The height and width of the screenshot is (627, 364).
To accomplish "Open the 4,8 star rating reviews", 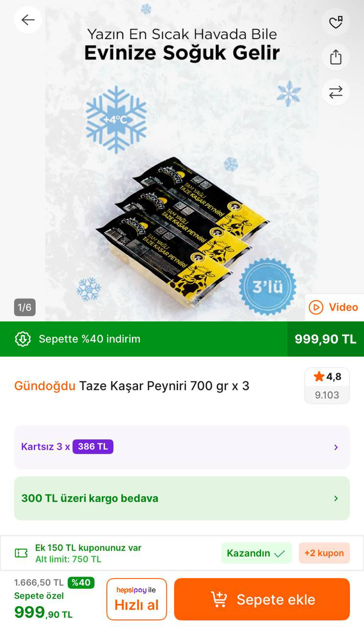I will (327, 386).
